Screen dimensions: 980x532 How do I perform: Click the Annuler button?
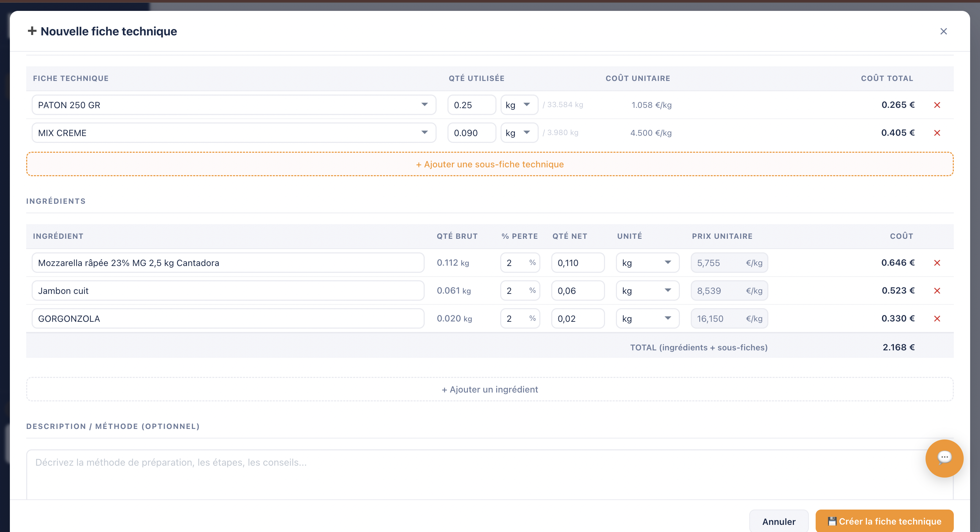pos(778,521)
